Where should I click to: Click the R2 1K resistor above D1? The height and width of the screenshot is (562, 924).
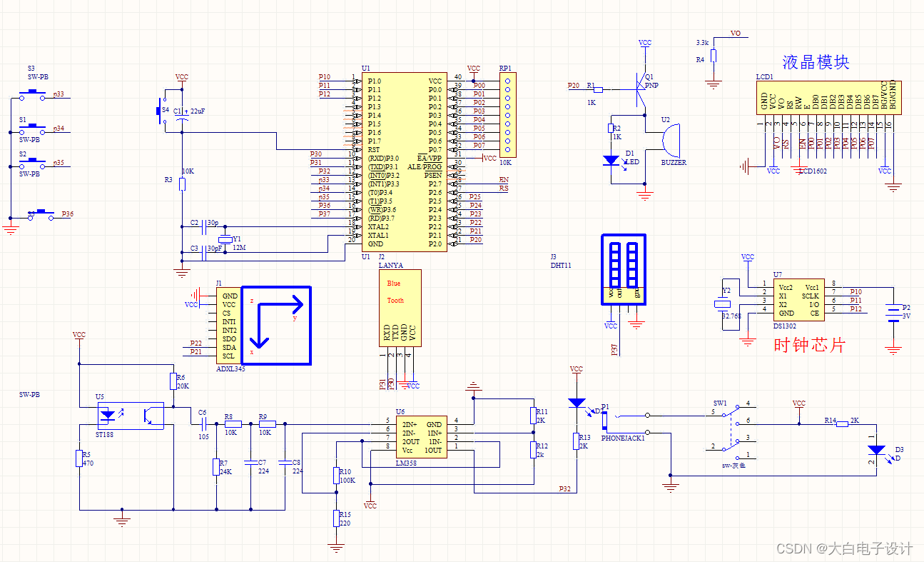[x=611, y=129]
